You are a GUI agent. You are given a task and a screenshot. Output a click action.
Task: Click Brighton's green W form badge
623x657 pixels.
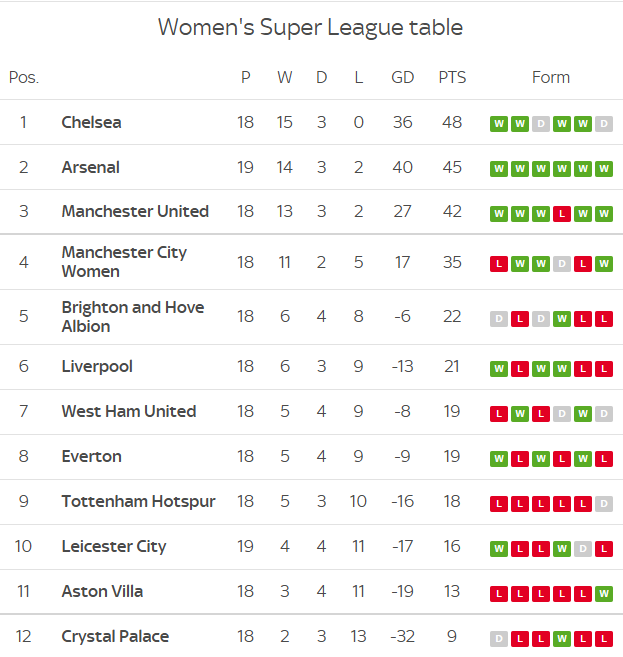(561, 319)
